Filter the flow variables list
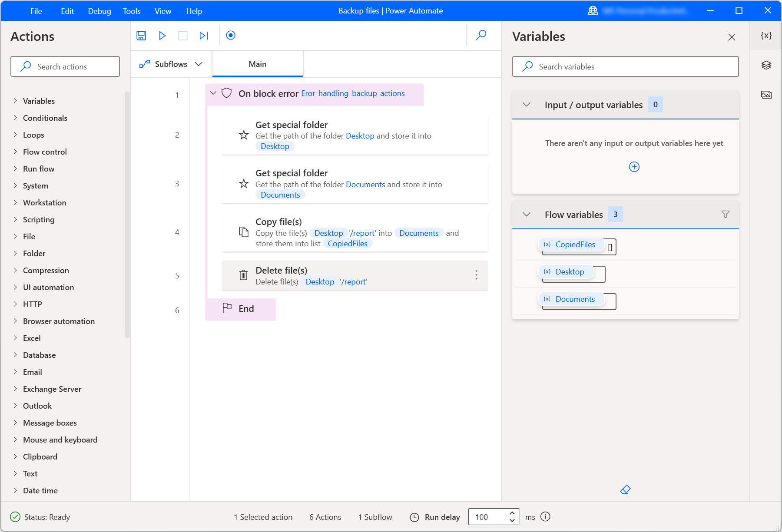Screen dimensions: 782x532 [x=725, y=214]
